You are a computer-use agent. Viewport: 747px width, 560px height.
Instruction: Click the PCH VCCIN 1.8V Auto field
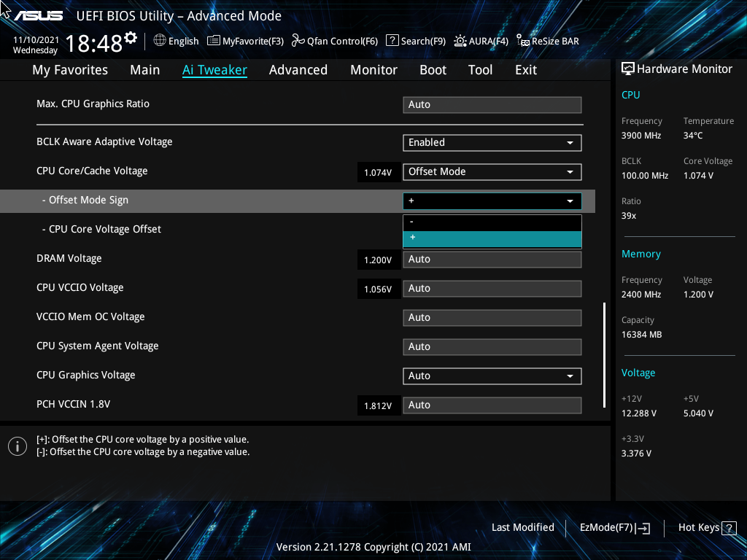tap(492, 405)
